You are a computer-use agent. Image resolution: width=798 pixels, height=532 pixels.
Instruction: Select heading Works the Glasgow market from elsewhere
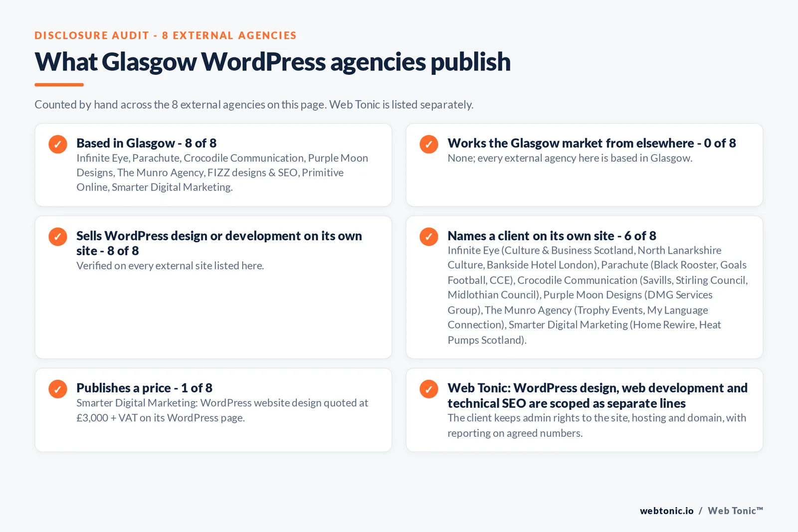click(592, 143)
